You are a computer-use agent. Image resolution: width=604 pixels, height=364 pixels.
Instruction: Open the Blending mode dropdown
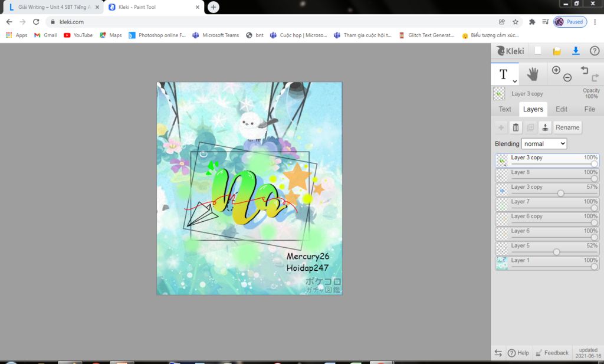[544, 144]
